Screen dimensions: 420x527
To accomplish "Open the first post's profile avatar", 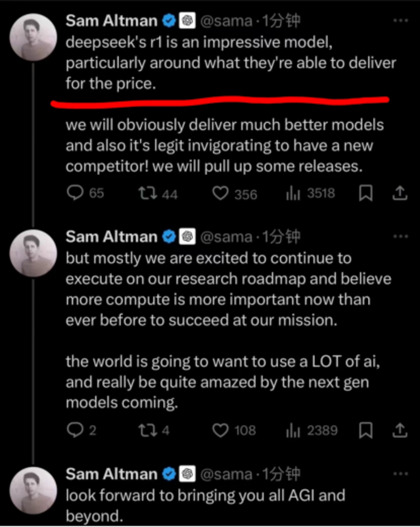I will click(33, 37).
